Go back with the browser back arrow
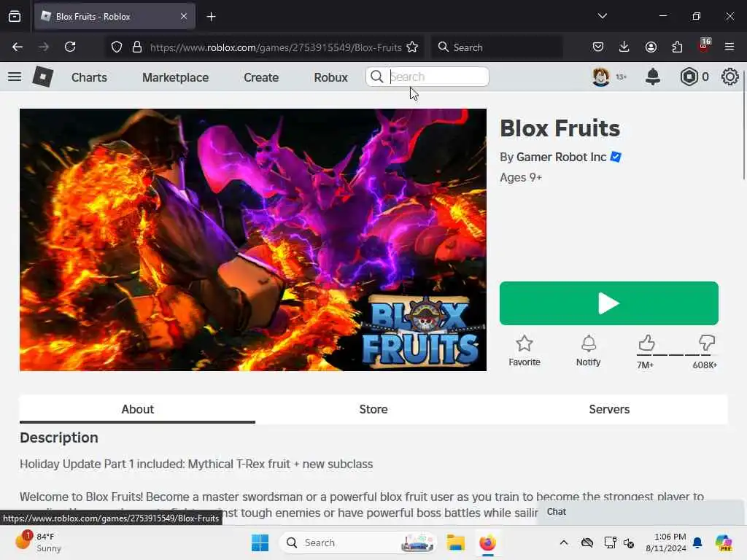747x560 pixels. click(x=18, y=47)
